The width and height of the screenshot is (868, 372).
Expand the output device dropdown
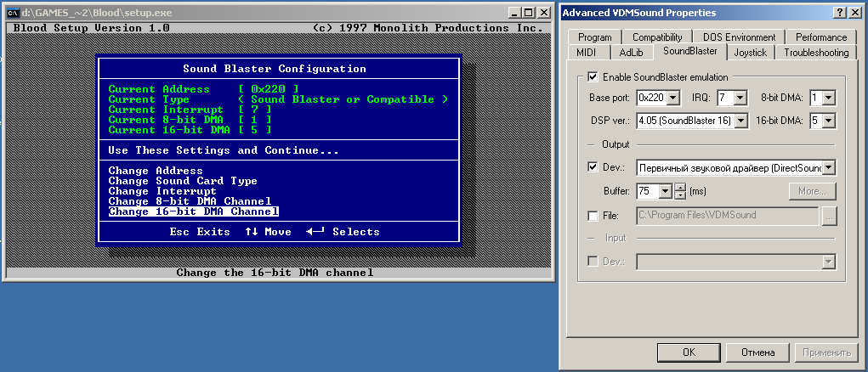click(x=829, y=167)
